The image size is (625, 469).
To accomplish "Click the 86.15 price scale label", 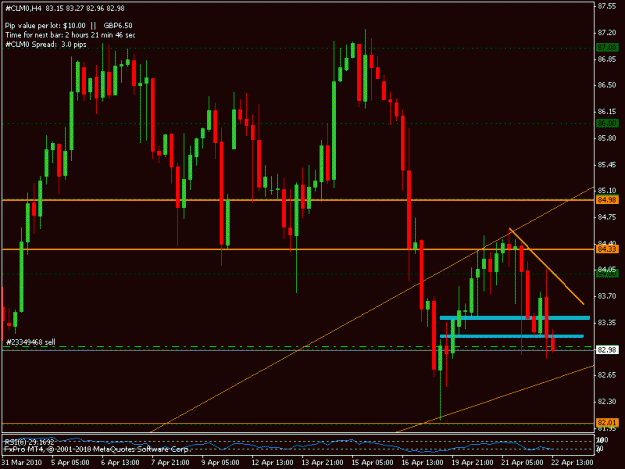I will click(607, 111).
